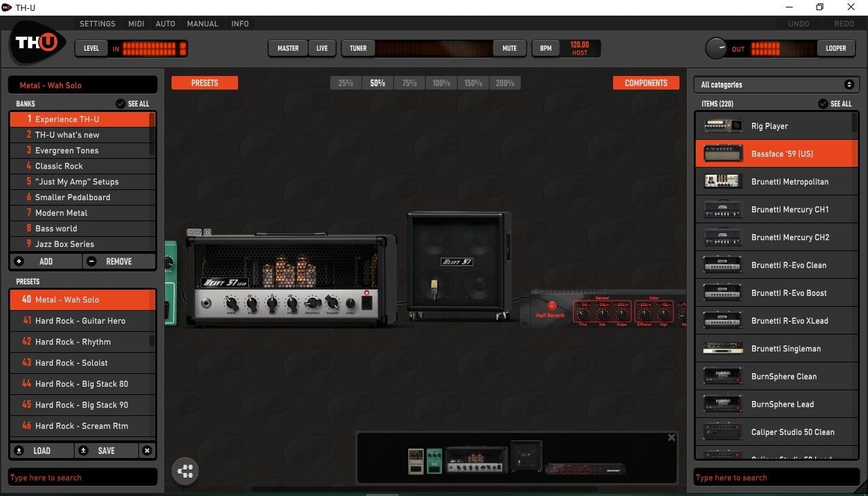Viewport: 868px width, 496px height.
Task: Select the Brunetti Mercury CH1 amp icon
Action: [x=723, y=210]
